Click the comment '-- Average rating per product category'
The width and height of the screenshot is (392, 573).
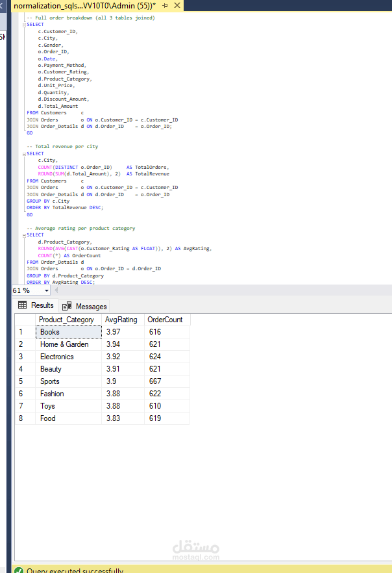(80, 229)
